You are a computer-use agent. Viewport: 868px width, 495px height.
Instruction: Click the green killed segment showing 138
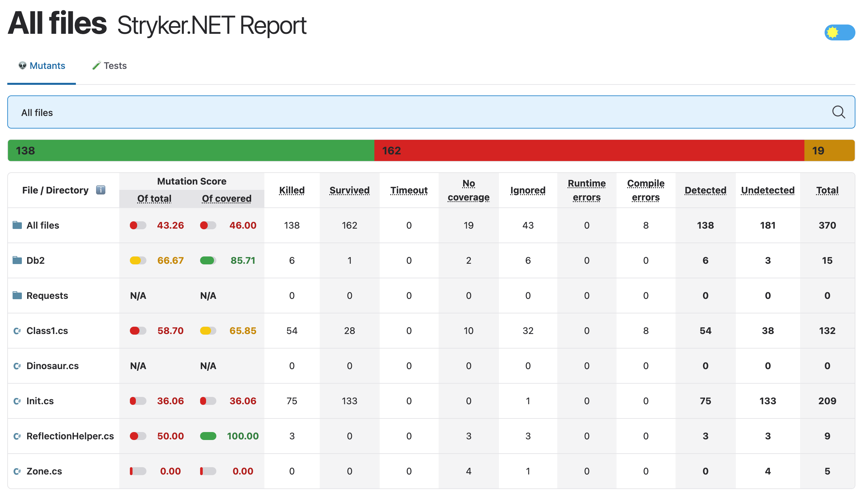tap(191, 150)
